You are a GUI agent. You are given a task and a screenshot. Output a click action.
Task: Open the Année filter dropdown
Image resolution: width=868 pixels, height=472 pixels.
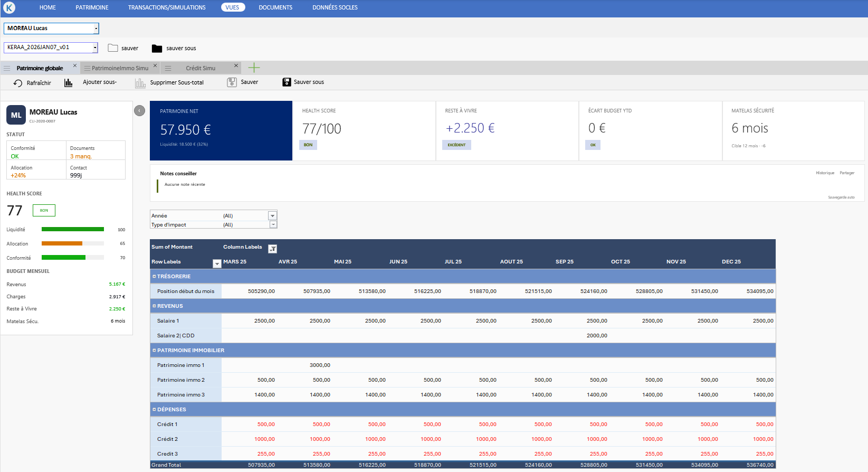[272, 216]
